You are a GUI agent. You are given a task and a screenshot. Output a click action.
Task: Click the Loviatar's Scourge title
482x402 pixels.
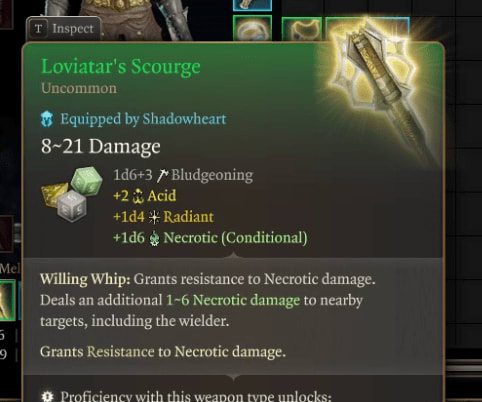pos(121,66)
